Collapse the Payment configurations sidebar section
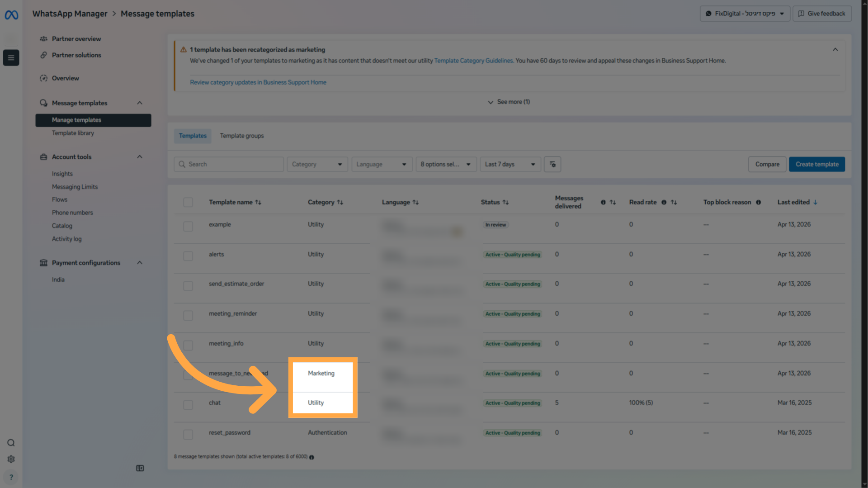Image resolution: width=868 pixels, height=488 pixels. 140,263
